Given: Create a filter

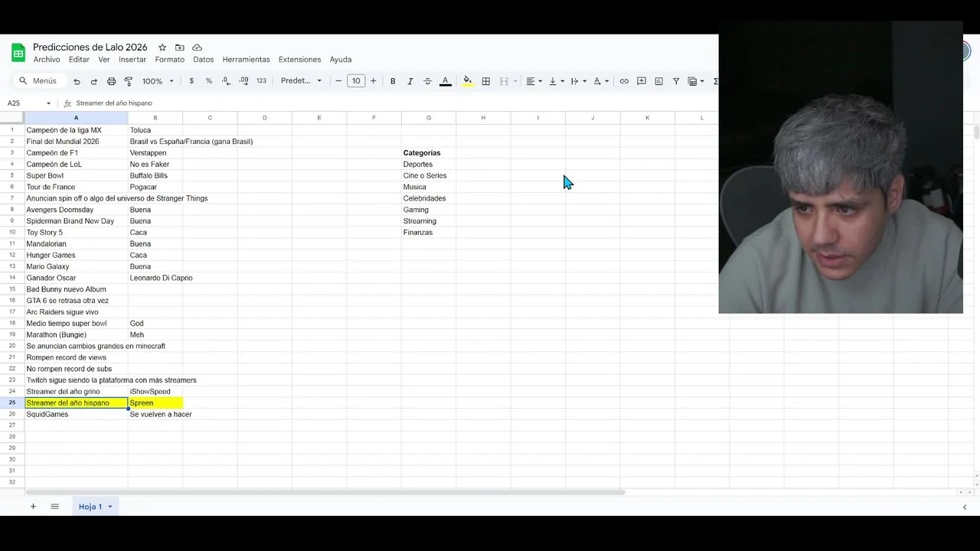Looking at the screenshot, I should click(x=676, y=81).
